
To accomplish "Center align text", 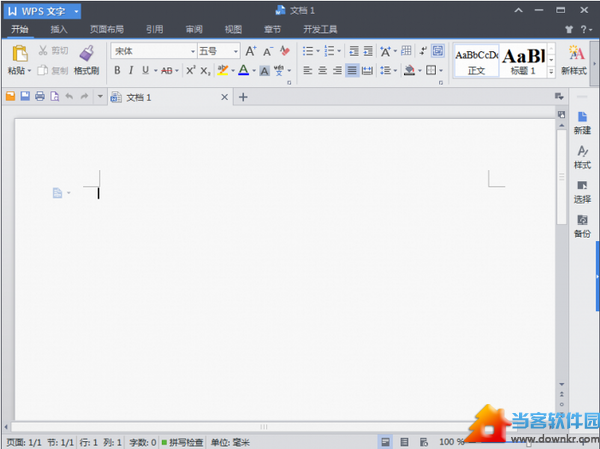I will pyautogui.click(x=323, y=70).
